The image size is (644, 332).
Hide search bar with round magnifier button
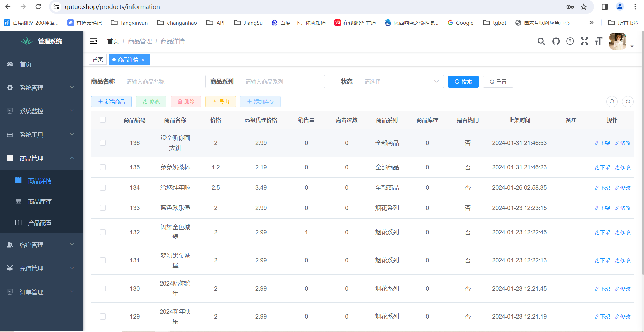(612, 101)
